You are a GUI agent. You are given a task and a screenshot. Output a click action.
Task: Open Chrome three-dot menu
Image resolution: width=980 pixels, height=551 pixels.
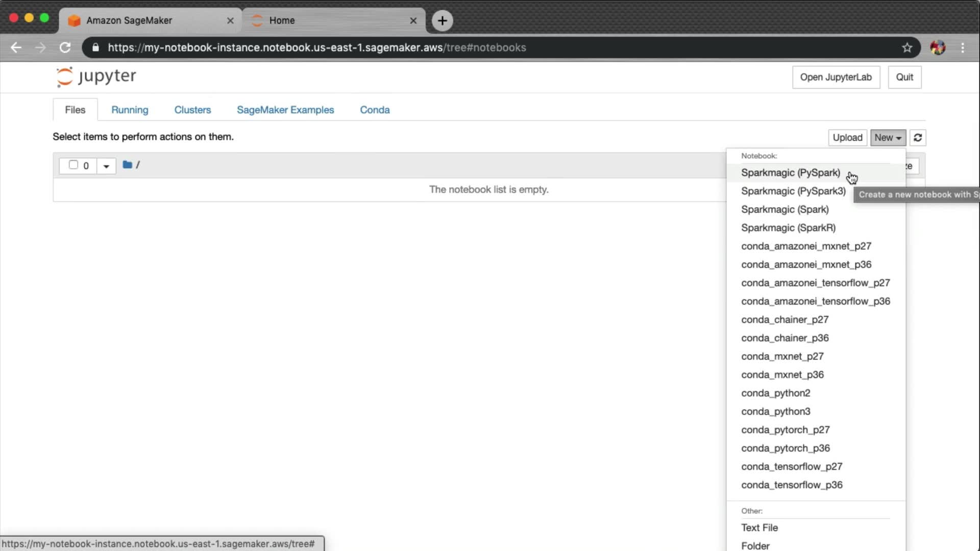coord(963,47)
